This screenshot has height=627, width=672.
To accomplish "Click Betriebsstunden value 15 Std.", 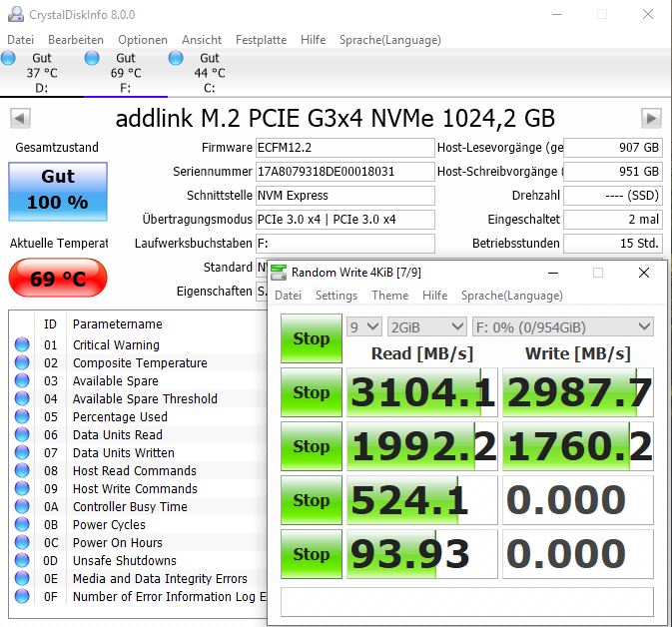I will pyautogui.click(x=613, y=244).
